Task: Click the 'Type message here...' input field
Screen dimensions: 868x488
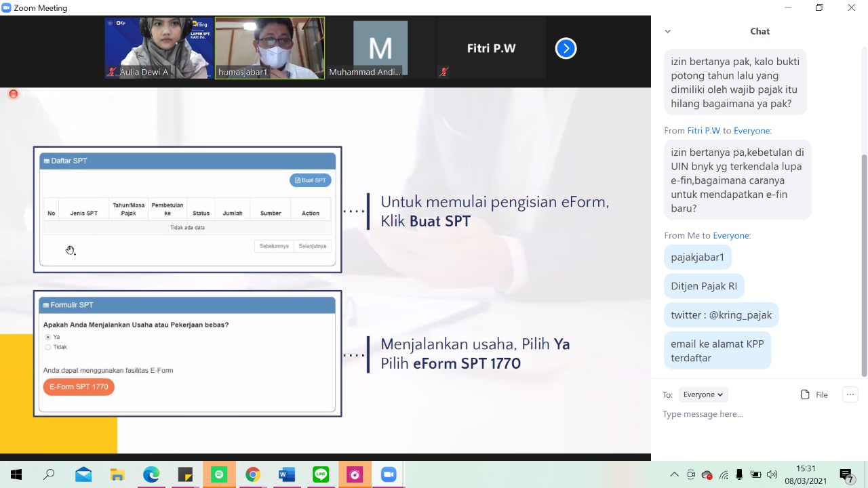Action: [x=746, y=414]
